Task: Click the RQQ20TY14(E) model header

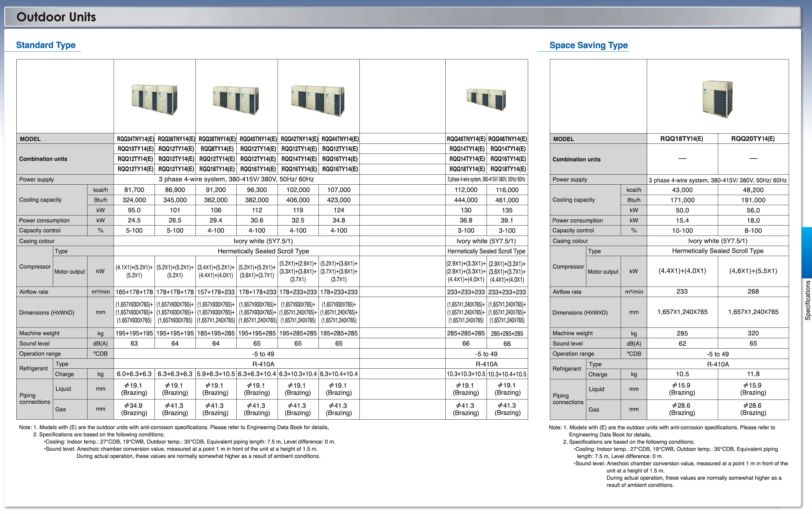Action: [753, 139]
